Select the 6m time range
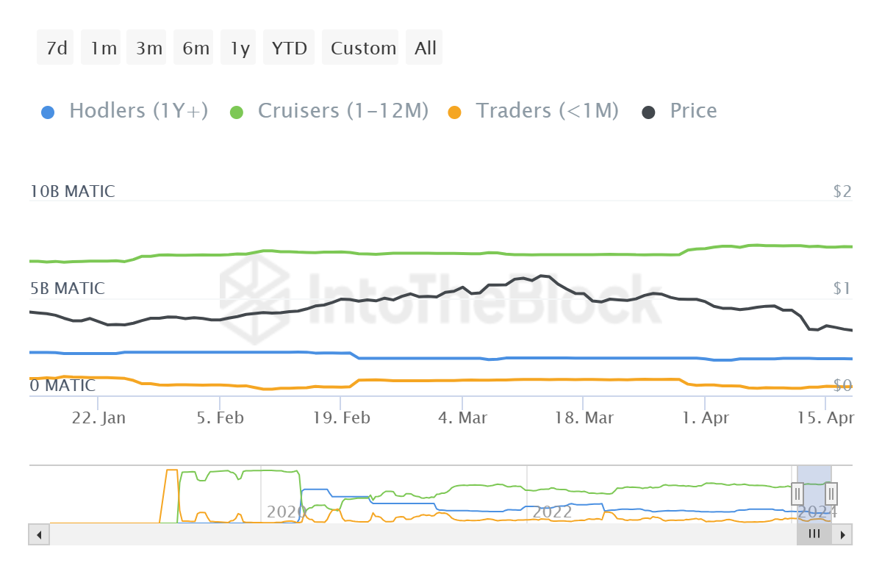Viewport: 882px width, 588px height. [x=193, y=47]
